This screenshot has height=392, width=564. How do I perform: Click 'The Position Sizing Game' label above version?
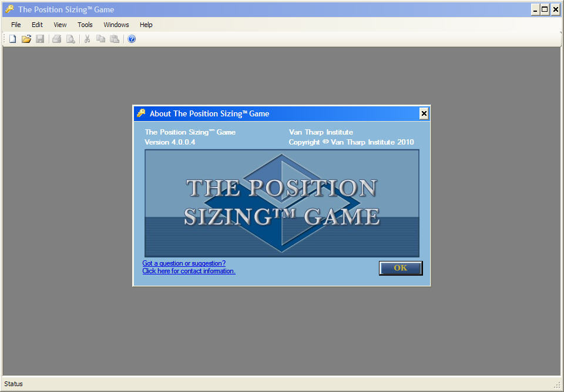190,132
